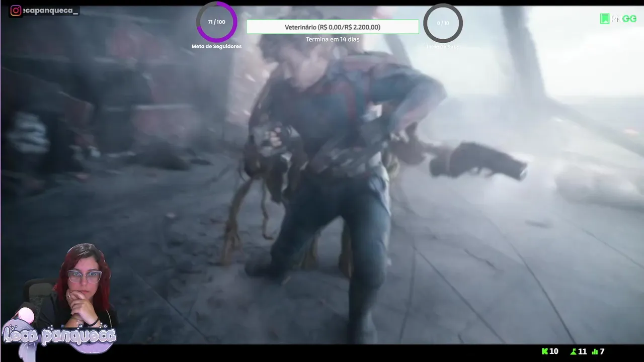Click the count 10 beside K icon
Screen dimensions: 644x362
pyautogui.click(x=553, y=351)
